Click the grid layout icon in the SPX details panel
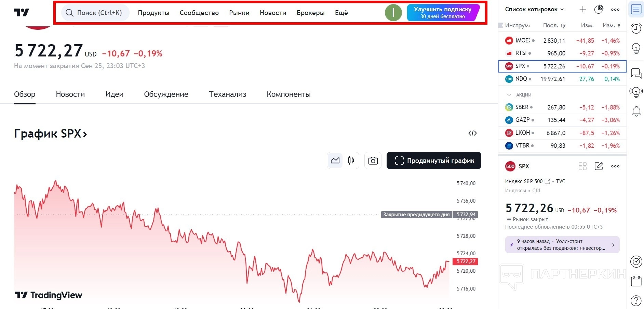The width and height of the screenshot is (644, 309). [582, 166]
